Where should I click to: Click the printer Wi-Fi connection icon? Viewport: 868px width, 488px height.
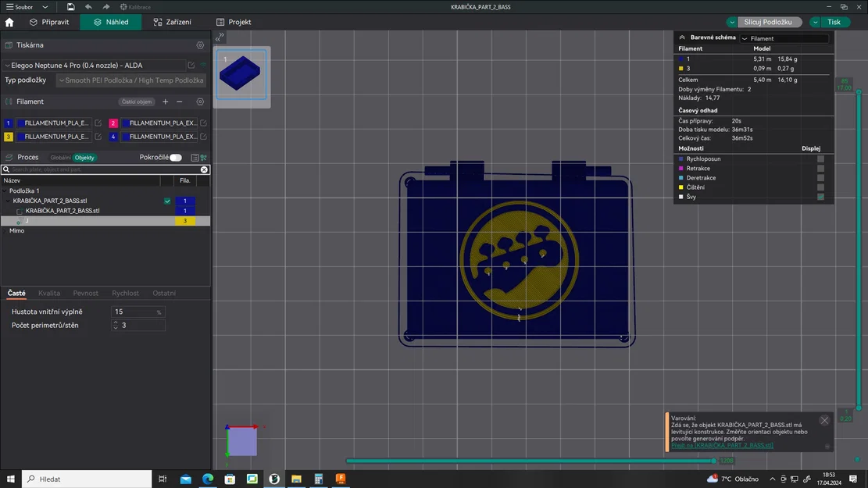pos(204,66)
